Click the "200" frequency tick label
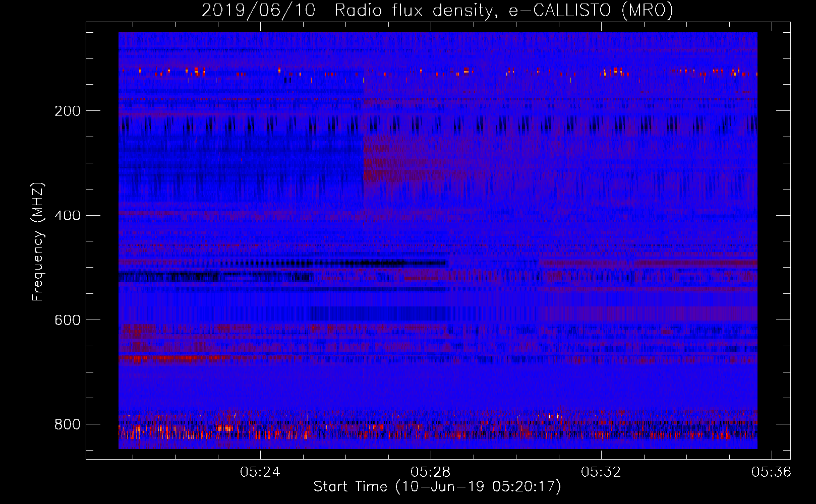This screenshot has width=816, height=504. 68,111
